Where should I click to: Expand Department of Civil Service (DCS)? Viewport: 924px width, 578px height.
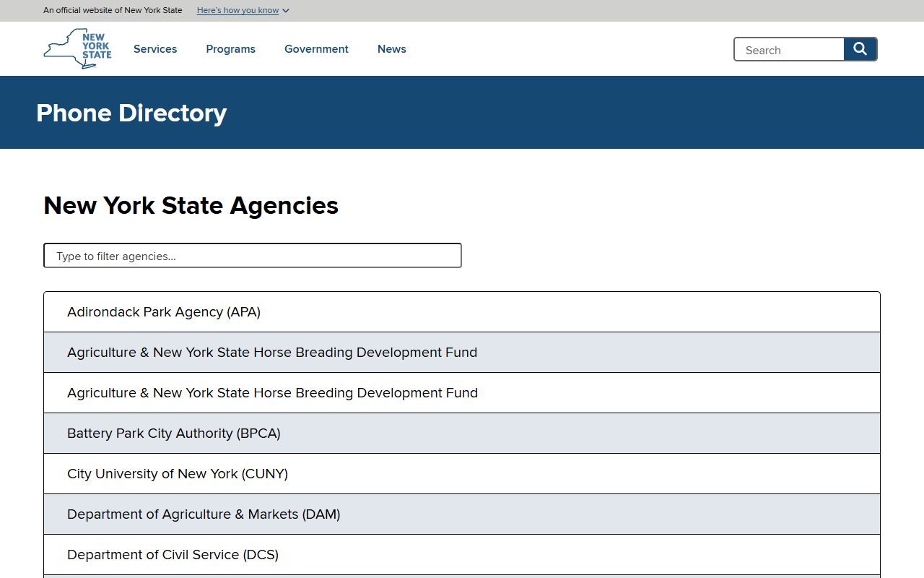pos(462,555)
